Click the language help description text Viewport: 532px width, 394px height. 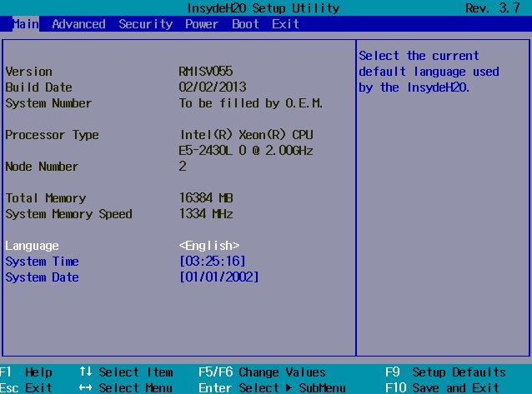click(x=429, y=72)
